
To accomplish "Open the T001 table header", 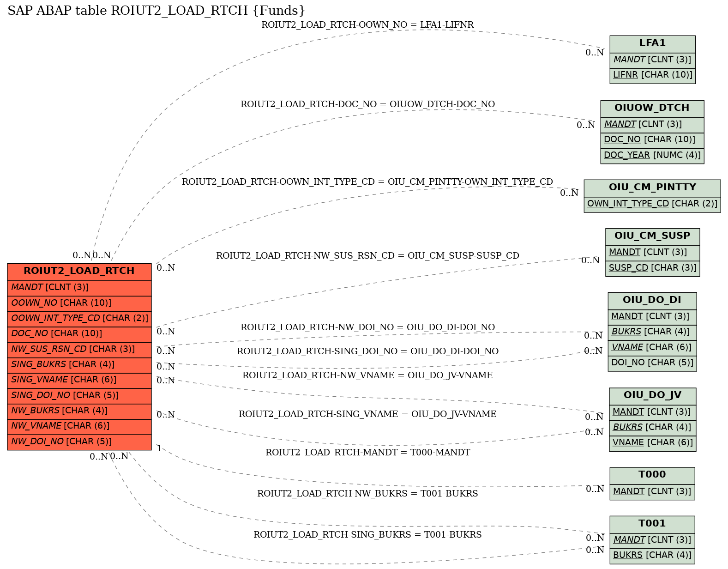I will pos(652,524).
